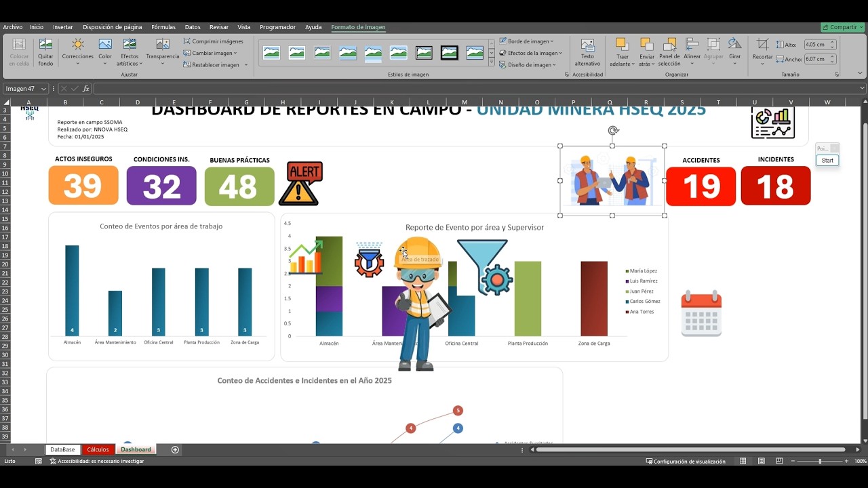Image resolution: width=868 pixels, height=488 pixels.
Task: Click the Compartir button
Action: (842, 27)
